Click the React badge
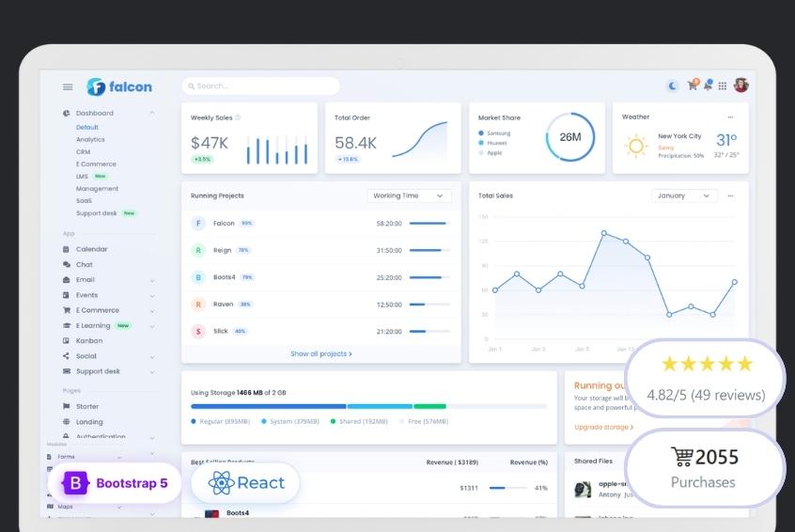This screenshot has height=532, width=795. click(246, 483)
